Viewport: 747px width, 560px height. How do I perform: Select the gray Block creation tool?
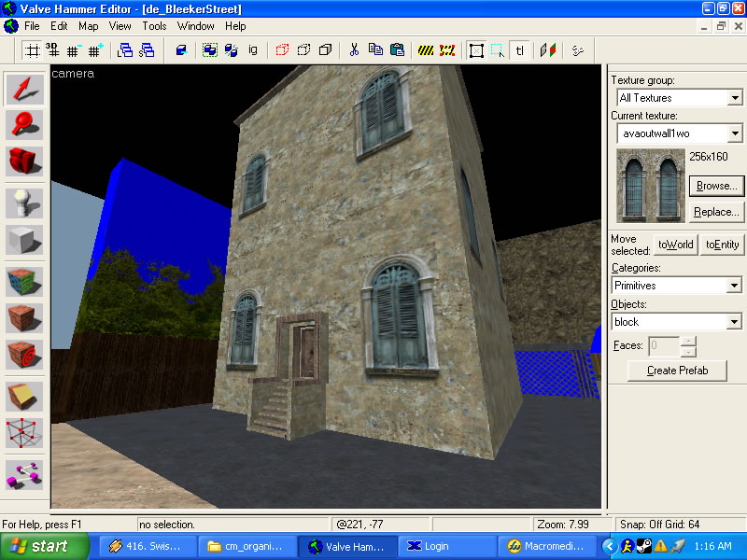24,239
